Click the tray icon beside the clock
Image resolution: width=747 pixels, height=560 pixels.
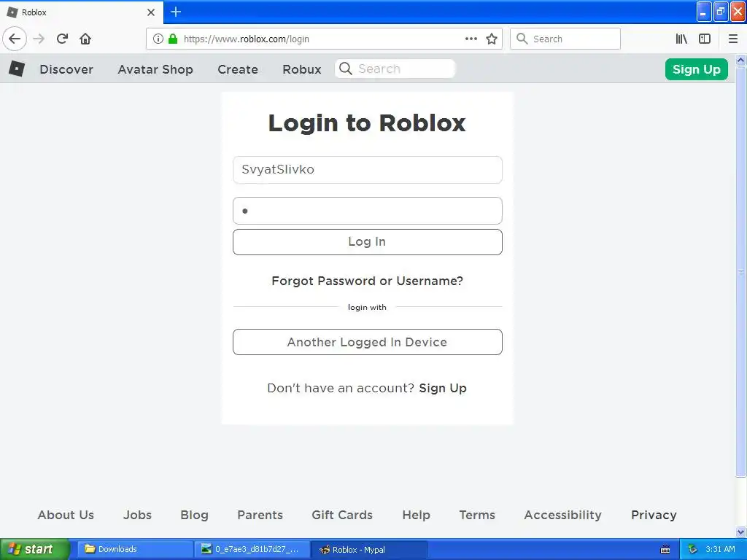click(x=693, y=549)
